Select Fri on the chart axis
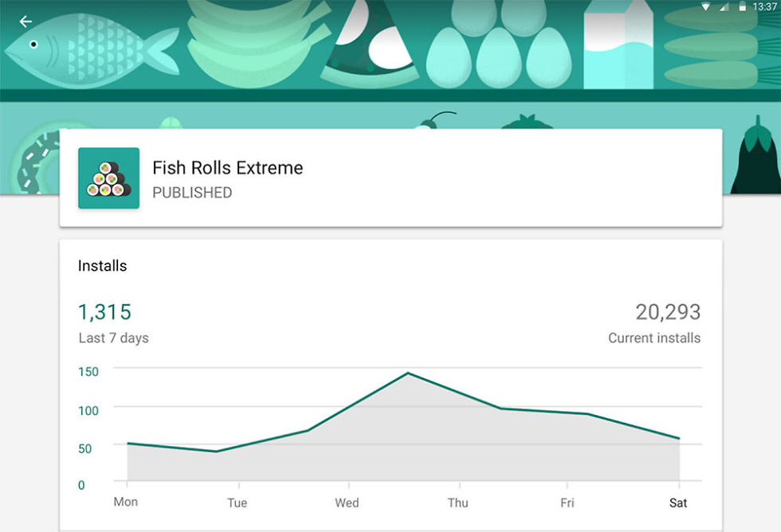This screenshot has height=532, width=781. click(x=567, y=503)
